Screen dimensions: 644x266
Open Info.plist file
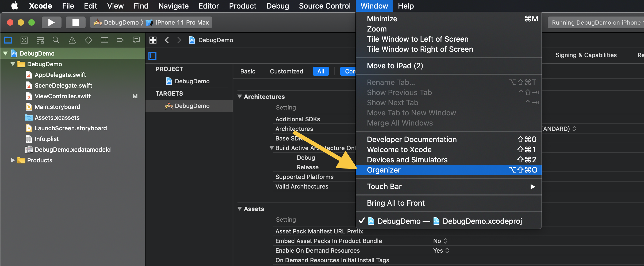(47, 139)
